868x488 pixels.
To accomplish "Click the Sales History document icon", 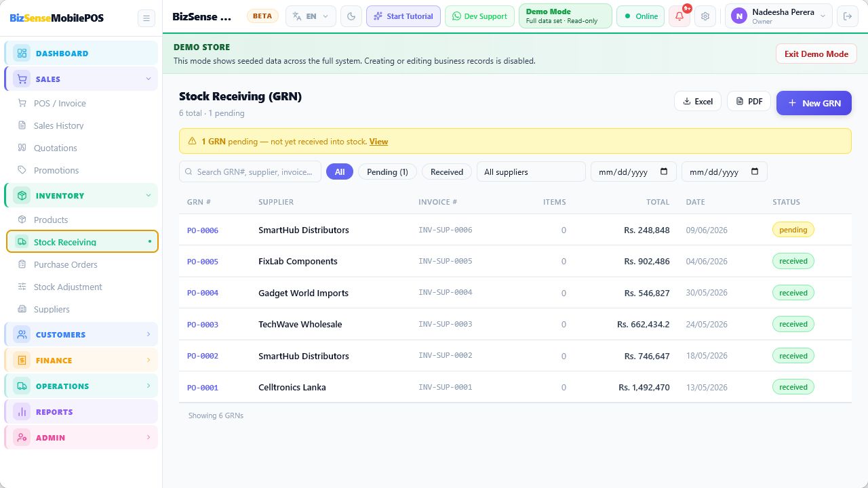I will (22, 125).
